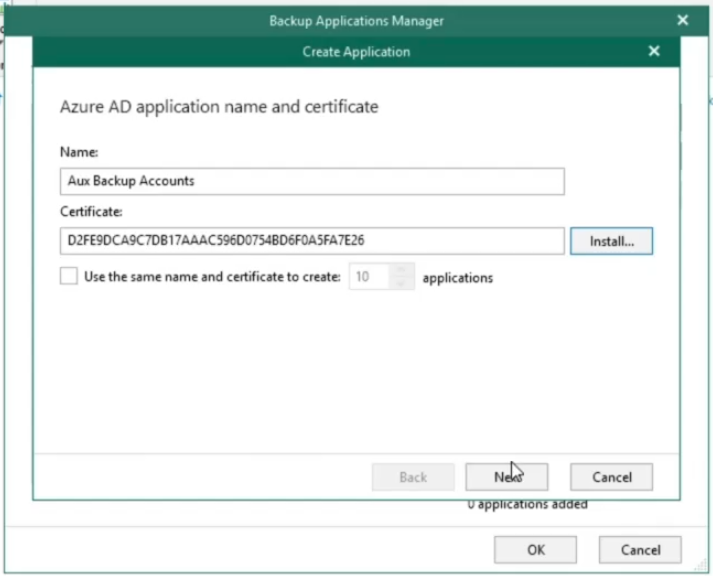Cancel the Create Application wizard
The image size is (713, 576).
[611, 477]
